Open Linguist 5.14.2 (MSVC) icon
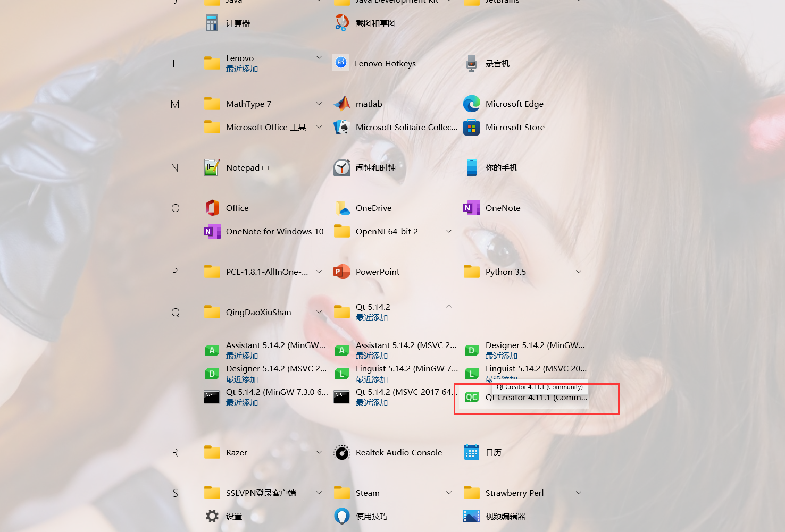 click(x=472, y=374)
